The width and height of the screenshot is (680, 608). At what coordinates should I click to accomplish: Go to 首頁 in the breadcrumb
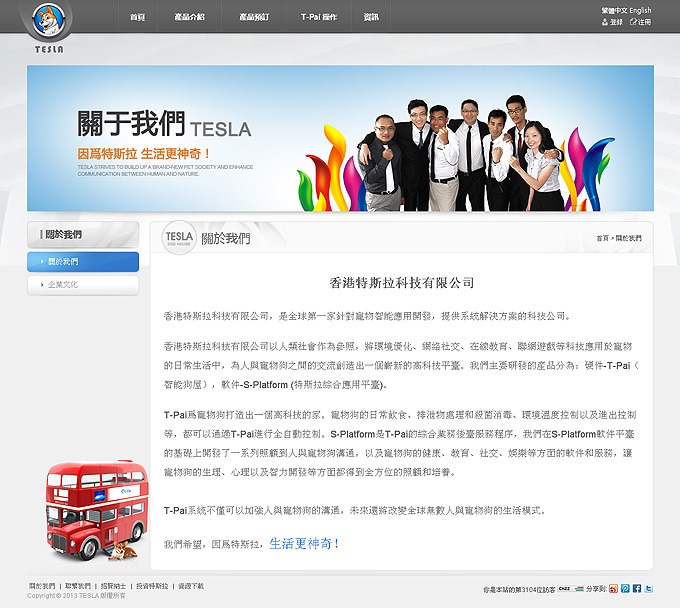(602, 238)
